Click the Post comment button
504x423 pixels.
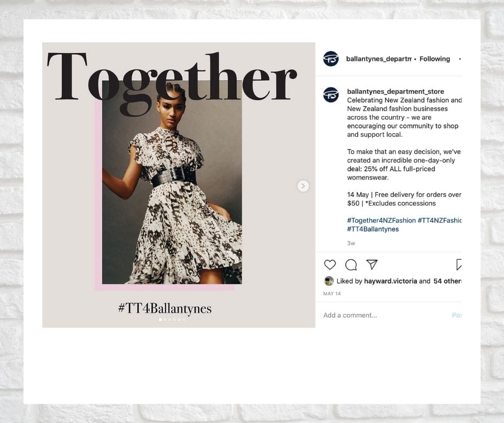click(457, 315)
